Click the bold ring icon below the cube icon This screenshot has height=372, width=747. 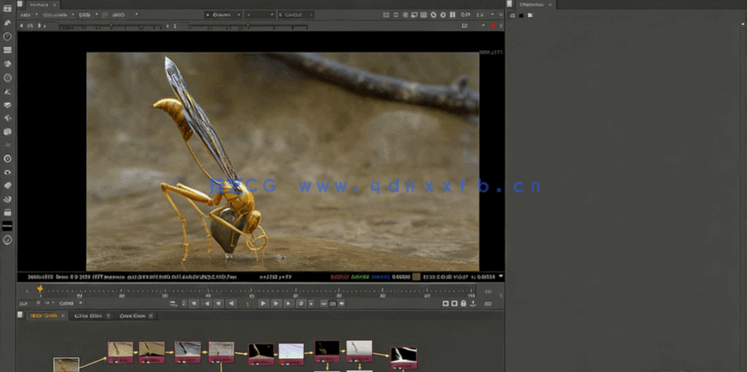(x=7, y=159)
